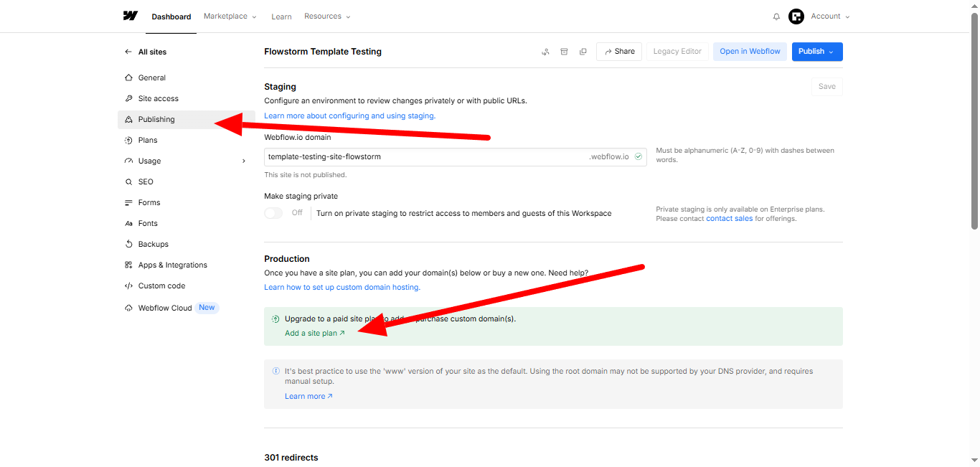This screenshot has width=980, height=467.
Task: Click the page vertical scrollbar
Action: tap(974, 122)
